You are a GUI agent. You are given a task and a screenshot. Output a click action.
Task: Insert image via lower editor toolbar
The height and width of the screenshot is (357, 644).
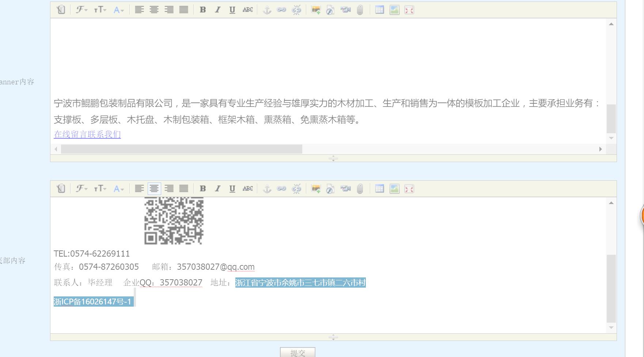click(316, 189)
